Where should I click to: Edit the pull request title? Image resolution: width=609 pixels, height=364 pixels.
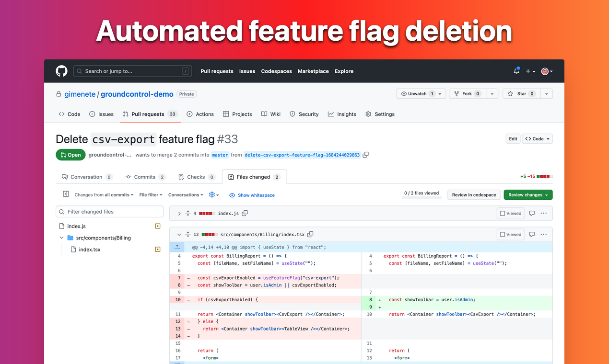click(x=513, y=139)
